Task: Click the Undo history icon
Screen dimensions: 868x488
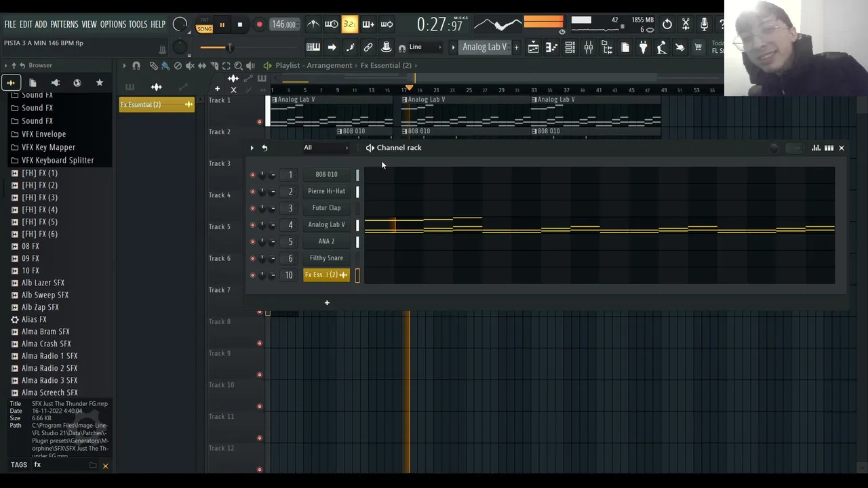Action: (x=667, y=24)
